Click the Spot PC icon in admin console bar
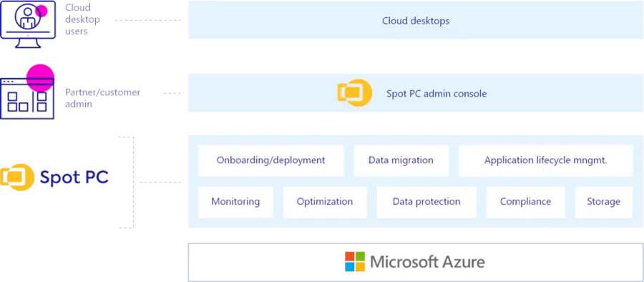Image resolution: width=644 pixels, height=282 pixels. (x=355, y=93)
